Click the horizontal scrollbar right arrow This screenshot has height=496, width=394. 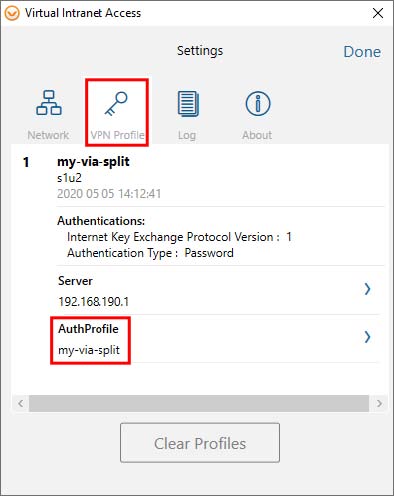point(379,403)
